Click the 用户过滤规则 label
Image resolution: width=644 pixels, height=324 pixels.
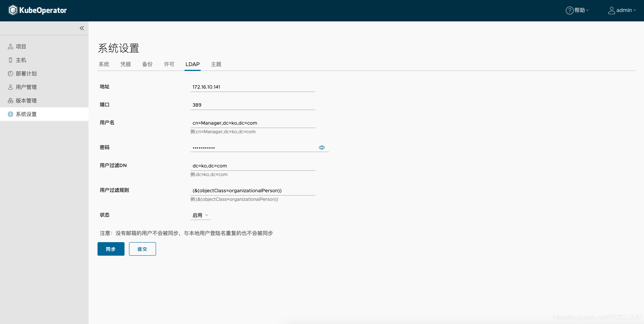point(114,190)
